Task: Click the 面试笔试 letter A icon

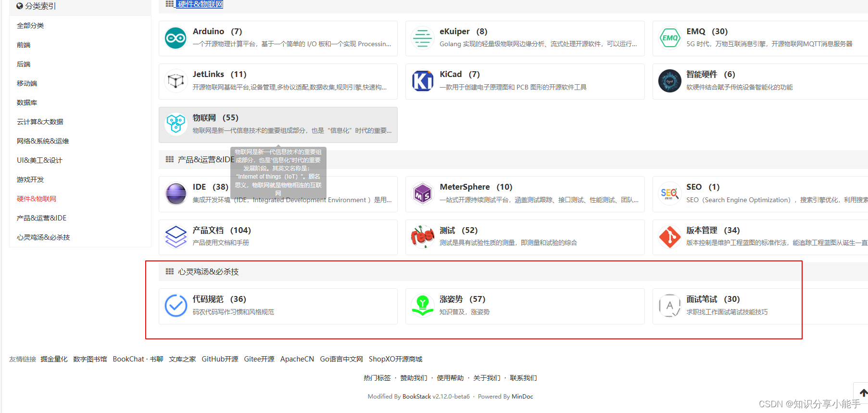Action: (669, 306)
